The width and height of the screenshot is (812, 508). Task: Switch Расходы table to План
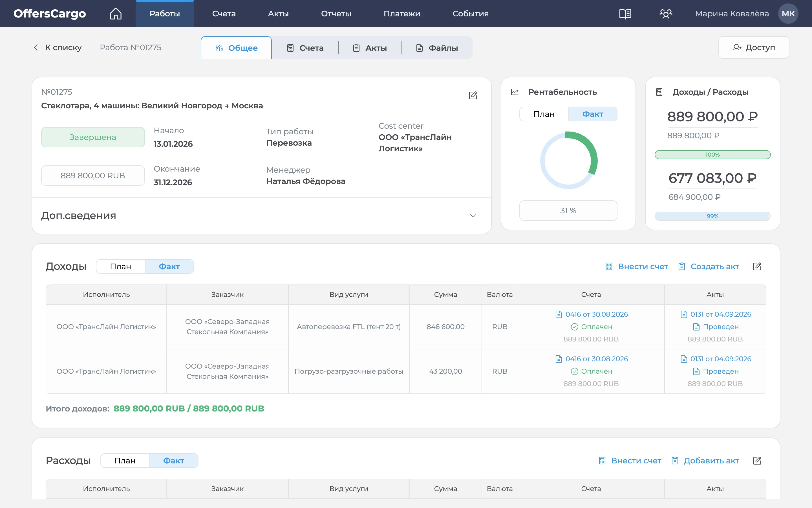pos(125,461)
